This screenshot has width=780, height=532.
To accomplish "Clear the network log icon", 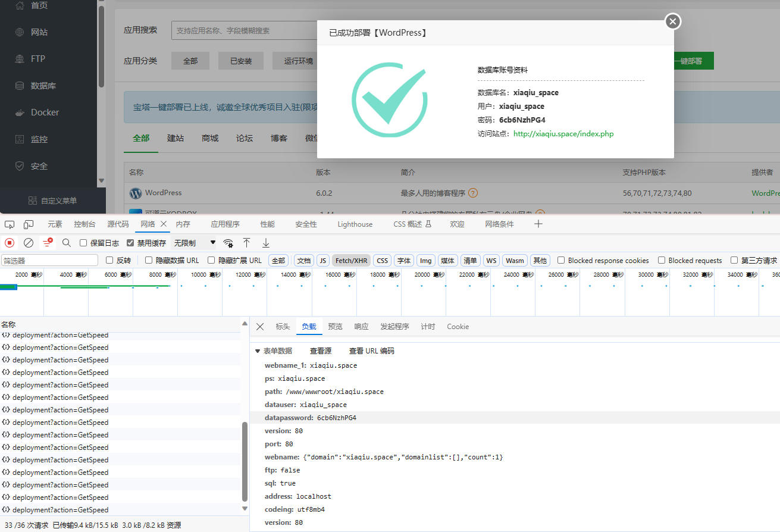I will (28, 243).
